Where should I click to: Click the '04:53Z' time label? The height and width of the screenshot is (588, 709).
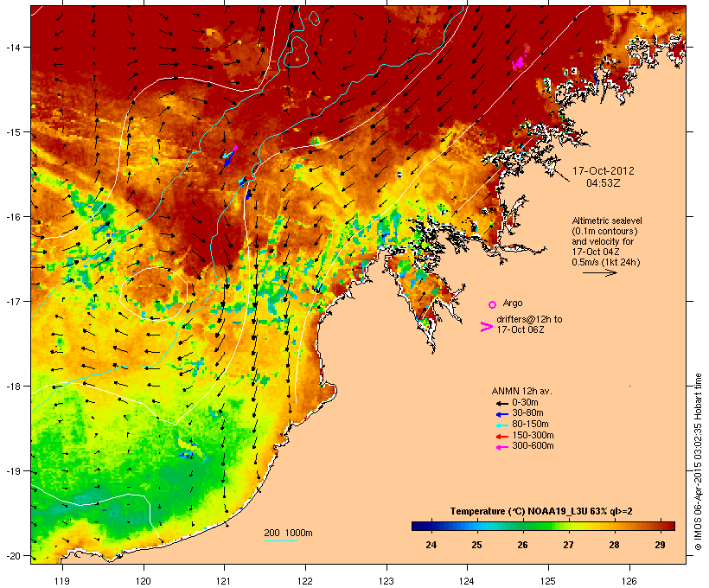[604, 183]
